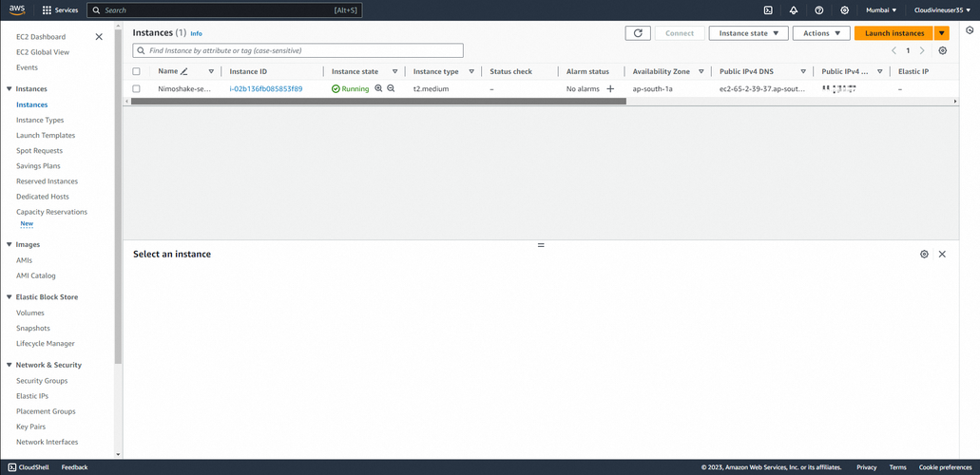Go to the next page arrow

[x=922, y=50]
